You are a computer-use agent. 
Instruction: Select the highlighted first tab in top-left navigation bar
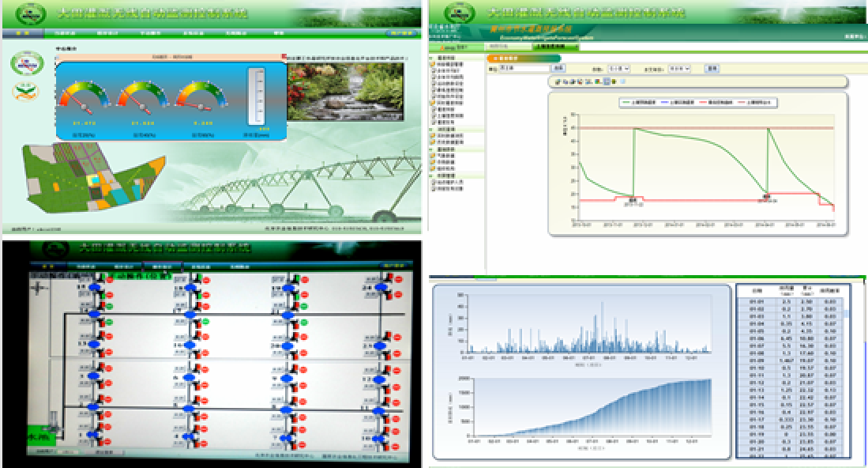[x=22, y=34]
